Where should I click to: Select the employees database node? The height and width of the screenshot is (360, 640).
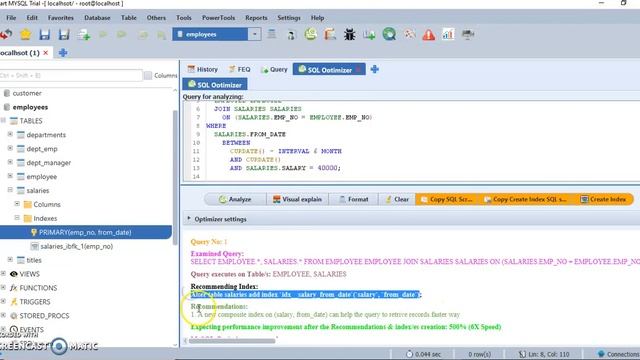[30, 107]
